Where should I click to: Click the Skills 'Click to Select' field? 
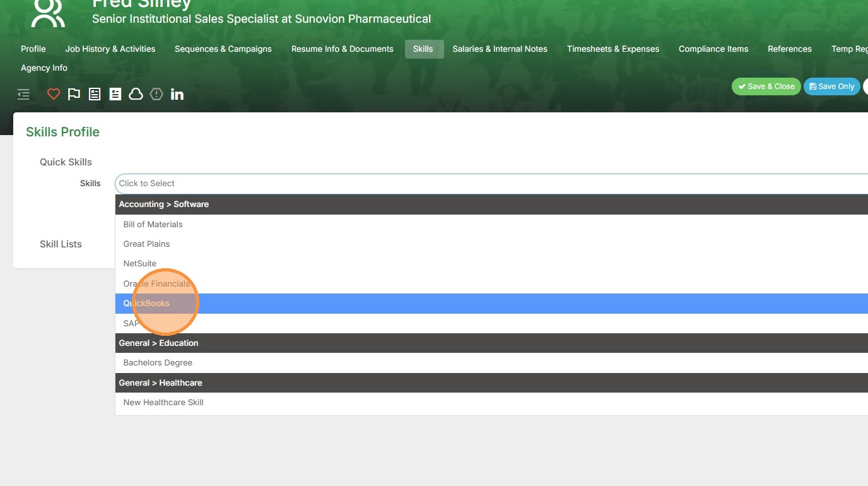point(491,184)
